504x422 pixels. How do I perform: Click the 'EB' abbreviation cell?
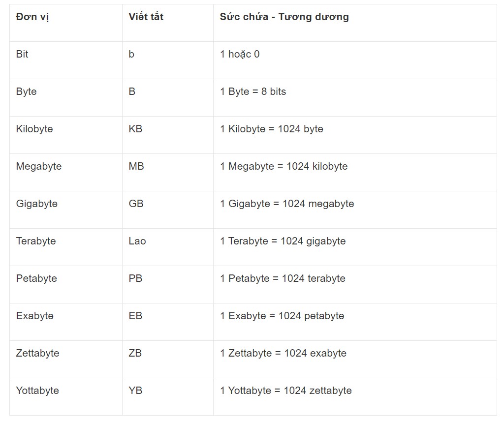[x=135, y=316]
